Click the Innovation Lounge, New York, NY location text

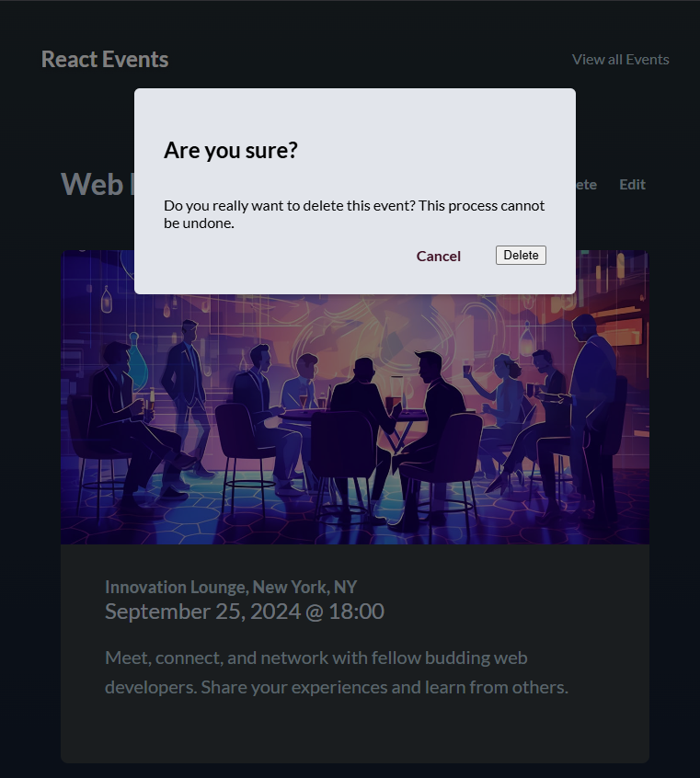pyautogui.click(x=231, y=587)
